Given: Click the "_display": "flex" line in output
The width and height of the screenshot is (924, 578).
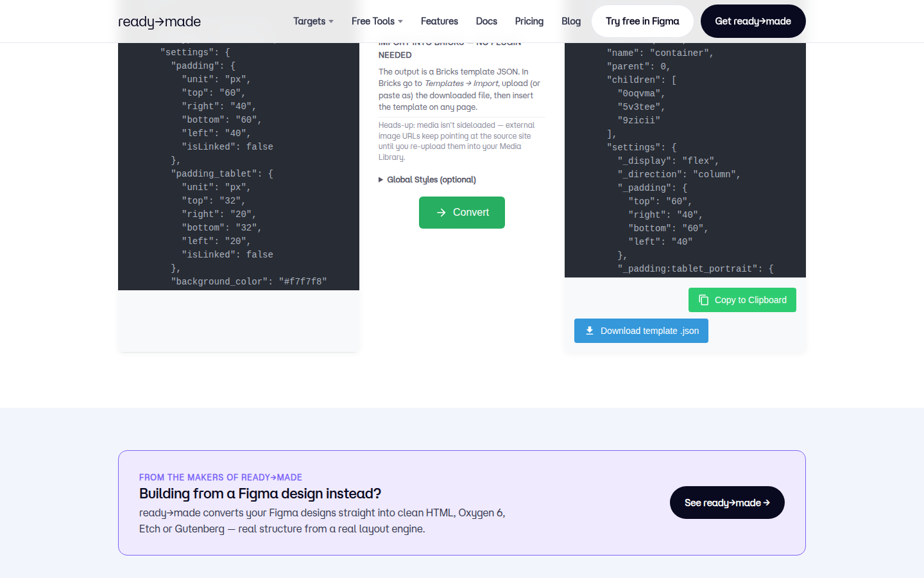Looking at the screenshot, I should click(668, 161).
